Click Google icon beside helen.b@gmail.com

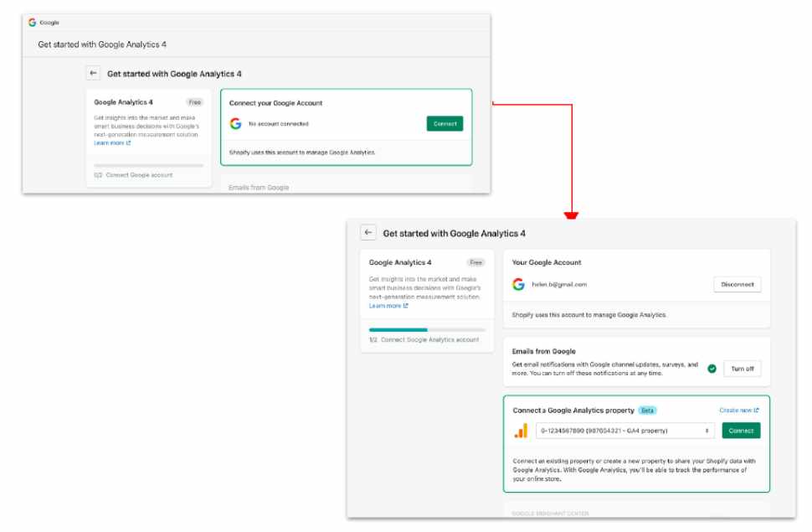point(518,284)
